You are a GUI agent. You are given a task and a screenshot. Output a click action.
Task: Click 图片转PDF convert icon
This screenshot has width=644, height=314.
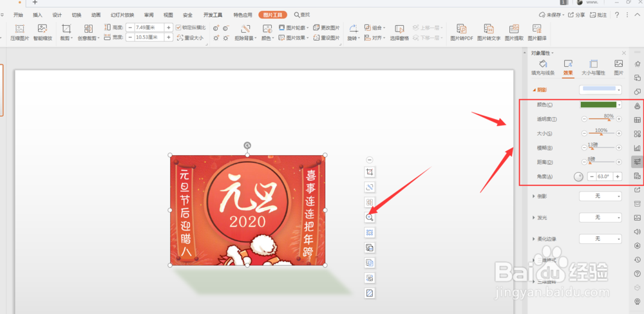461,29
